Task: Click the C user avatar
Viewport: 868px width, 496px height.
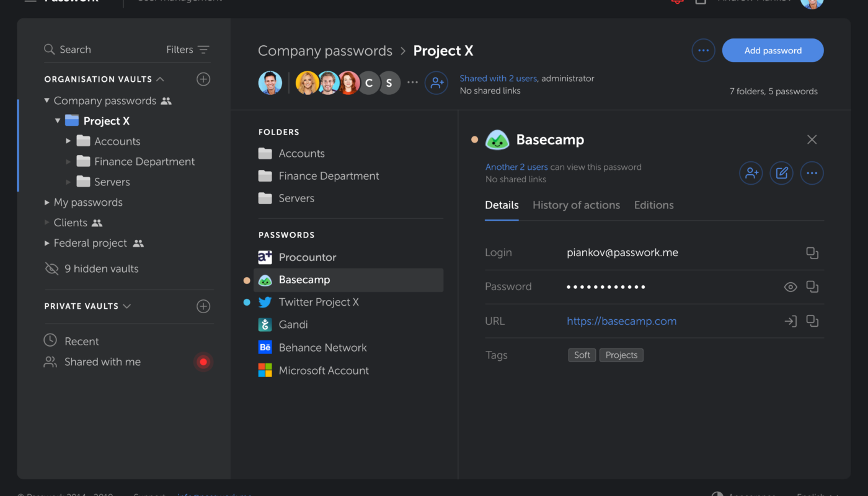Action: 369,83
